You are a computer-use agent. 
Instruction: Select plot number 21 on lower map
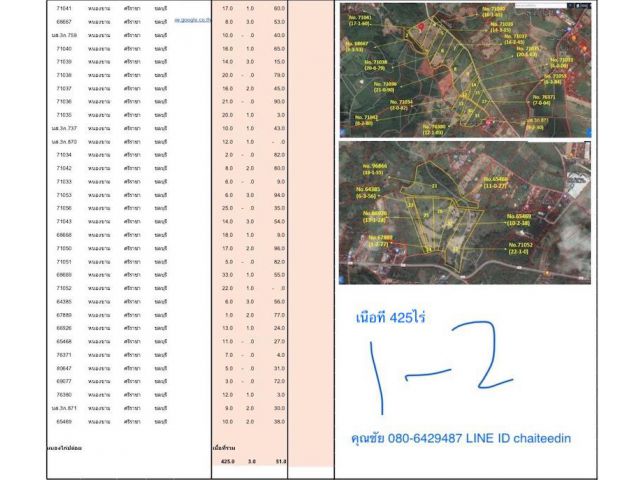click(x=434, y=186)
